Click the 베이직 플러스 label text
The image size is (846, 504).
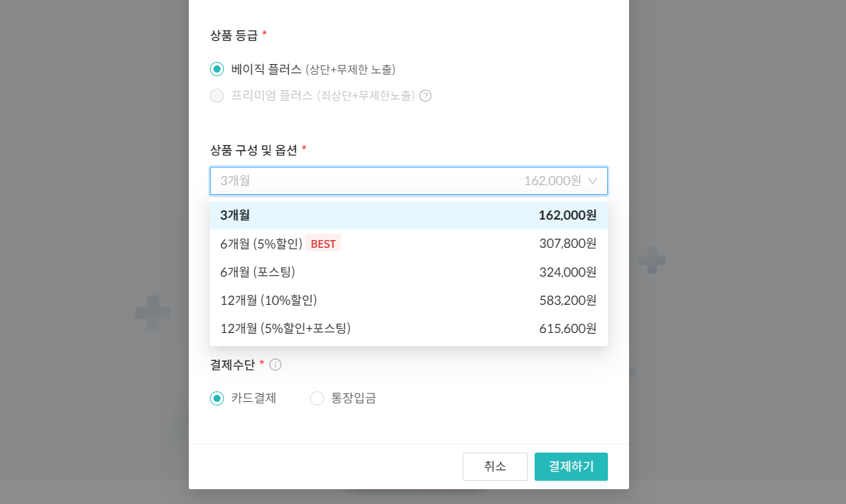[266, 69]
